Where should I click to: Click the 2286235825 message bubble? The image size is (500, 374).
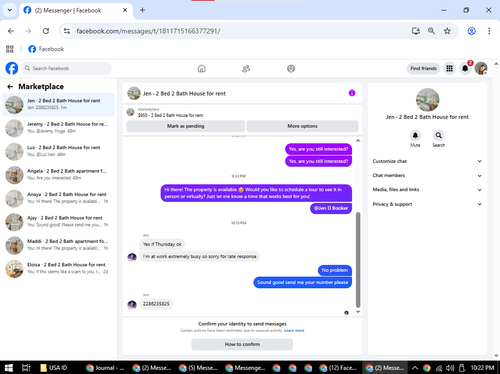click(x=156, y=304)
